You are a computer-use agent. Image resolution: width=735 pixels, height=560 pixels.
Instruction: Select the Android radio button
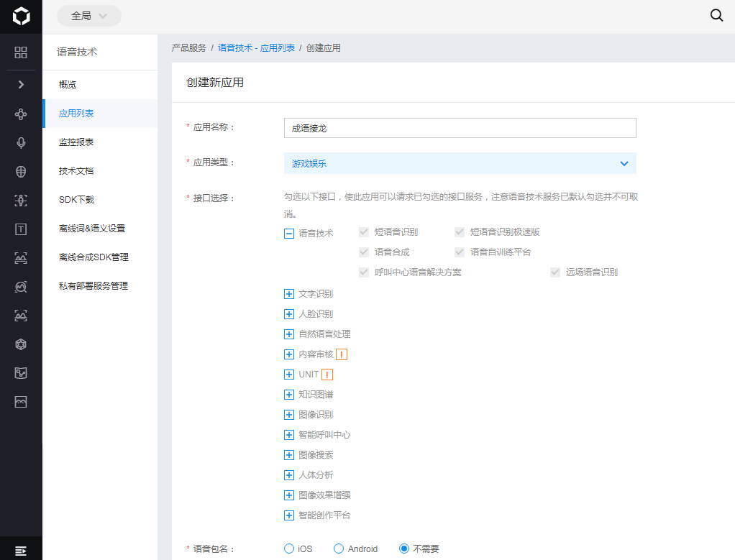pos(339,548)
